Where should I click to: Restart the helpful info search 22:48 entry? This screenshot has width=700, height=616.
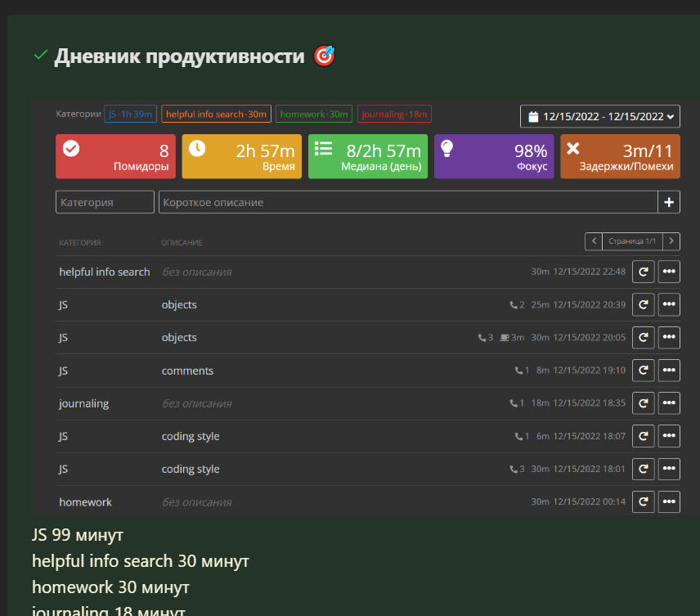(643, 272)
